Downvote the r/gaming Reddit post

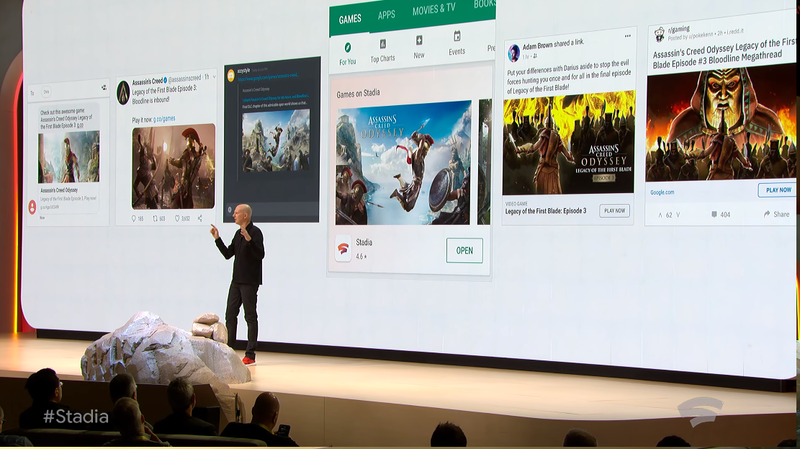point(678,215)
